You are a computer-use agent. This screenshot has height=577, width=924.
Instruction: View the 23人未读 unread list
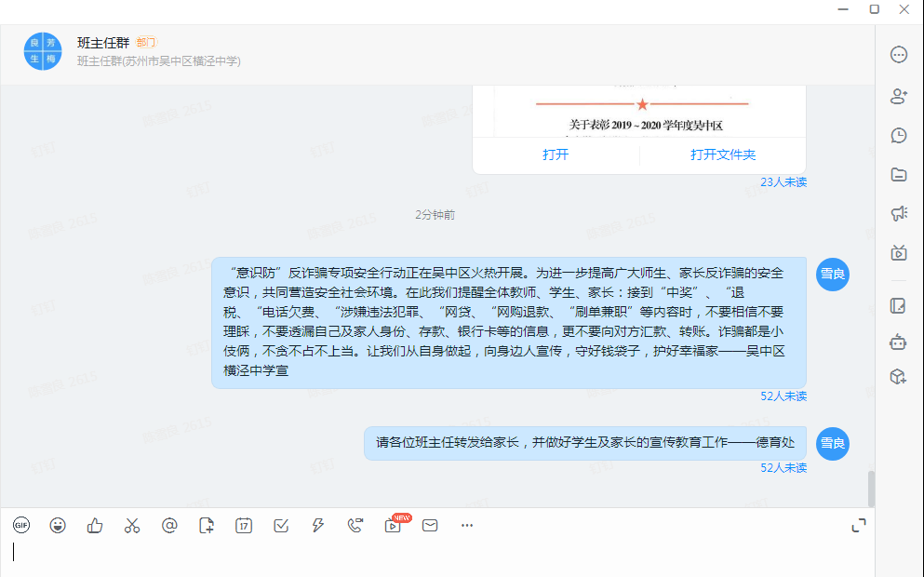[783, 182]
